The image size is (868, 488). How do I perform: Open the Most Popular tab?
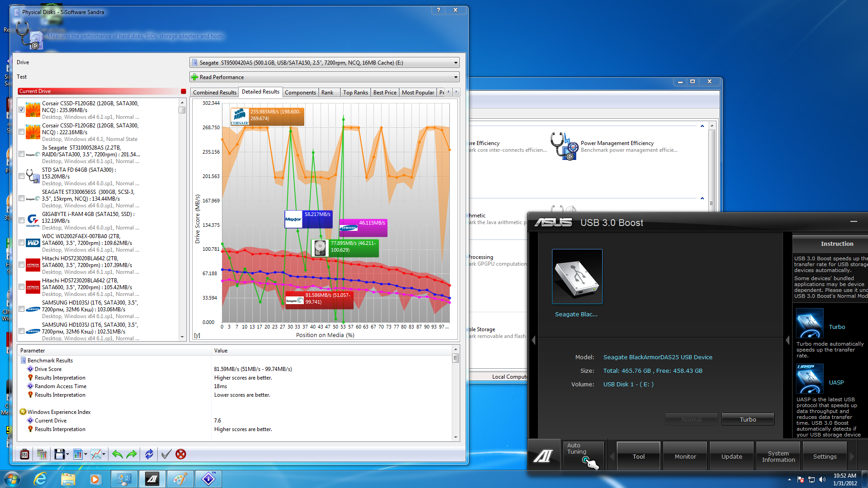(x=418, y=93)
